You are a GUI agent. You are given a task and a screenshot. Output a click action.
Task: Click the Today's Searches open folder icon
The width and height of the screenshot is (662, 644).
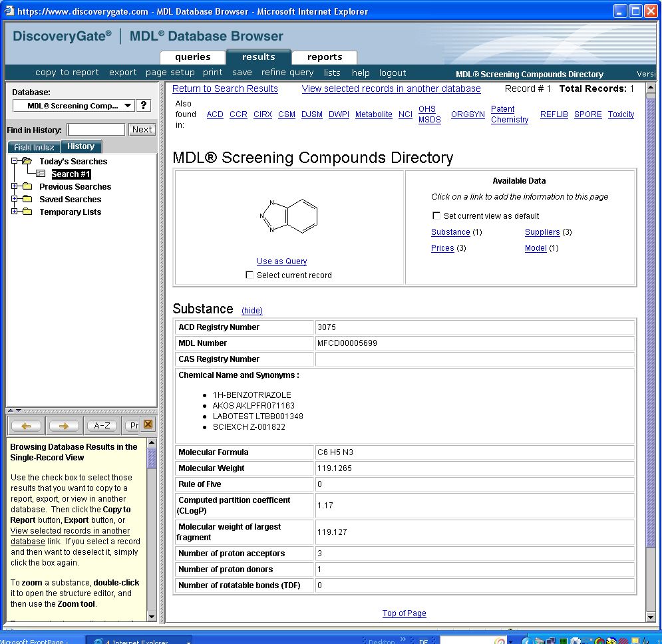[x=27, y=162]
